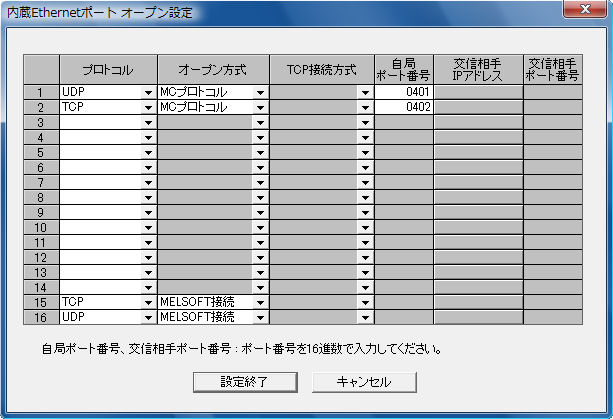The image size is (613, 419).
Task: Open the row 15 TCP protocol dropdown
Action: pyautogui.click(x=148, y=302)
